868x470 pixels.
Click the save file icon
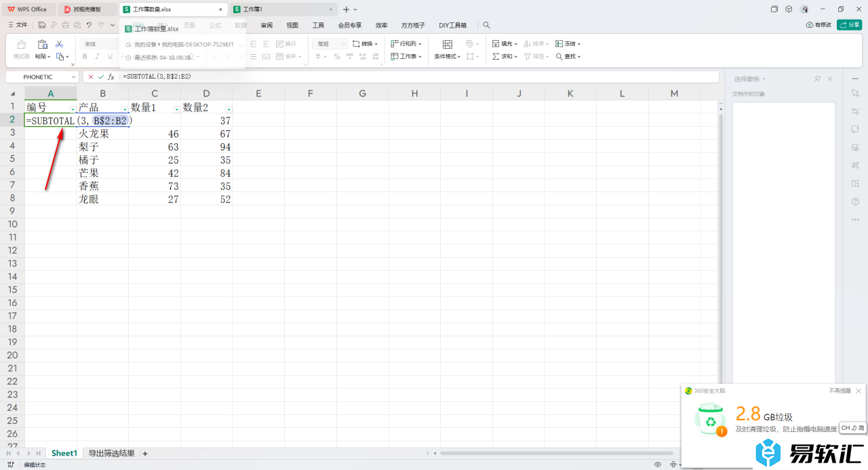pos(42,25)
